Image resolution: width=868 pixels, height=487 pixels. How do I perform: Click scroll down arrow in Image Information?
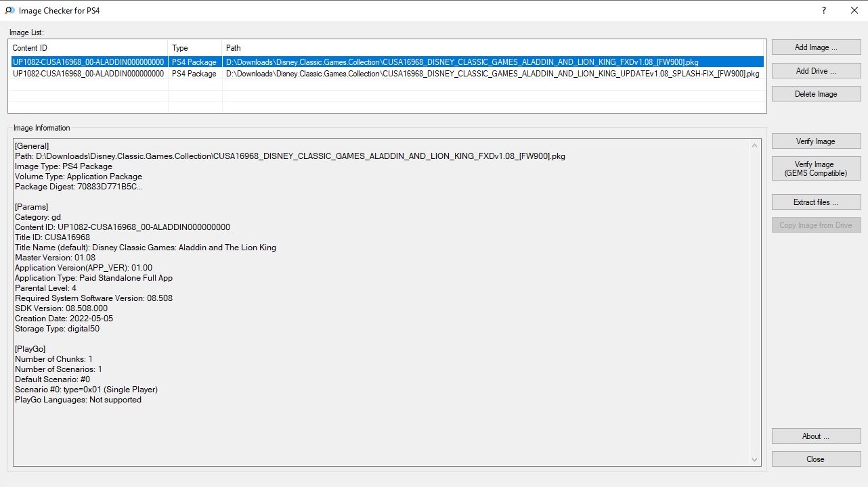(755, 460)
